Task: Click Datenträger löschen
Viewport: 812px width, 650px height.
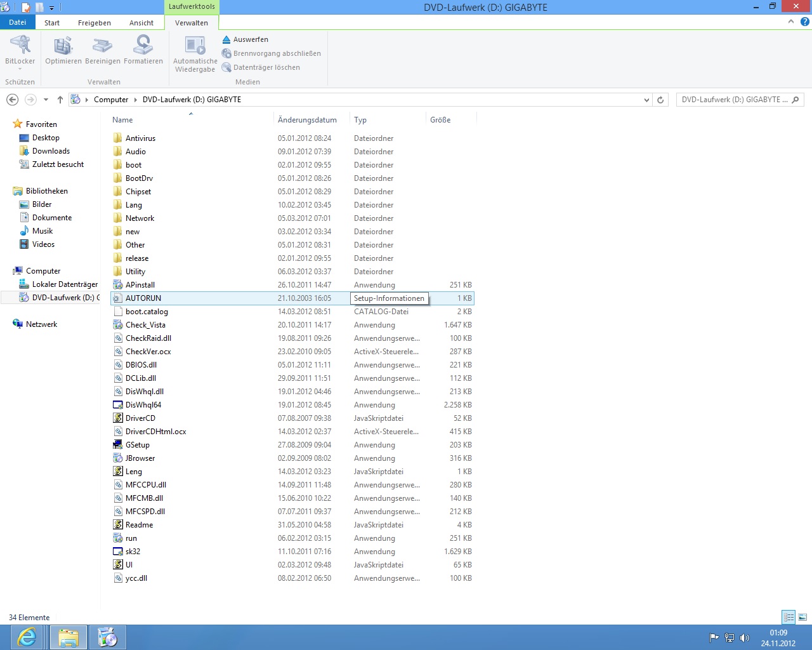Action: pyautogui.click(x=261, y=67)
